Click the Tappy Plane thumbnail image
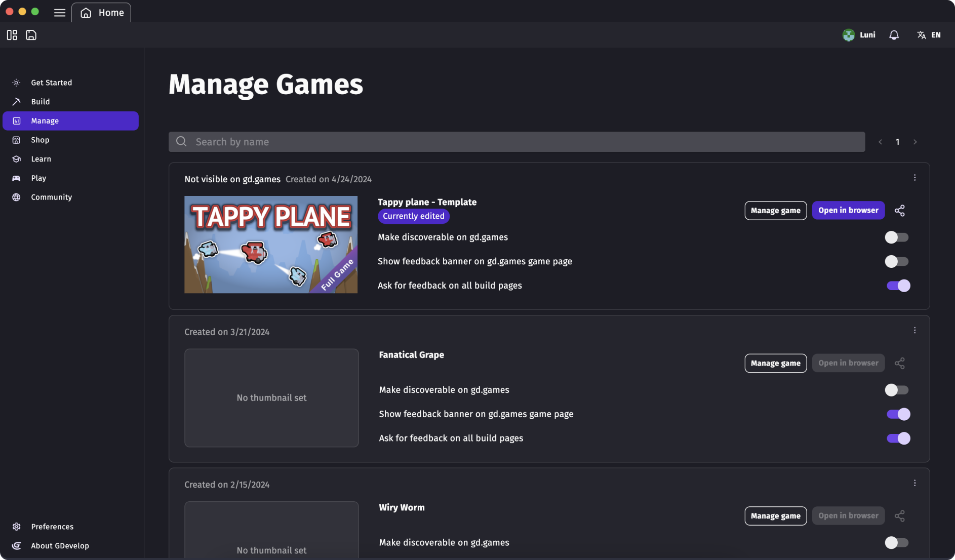This screenshot has height=560, width=955. point(270,245)
